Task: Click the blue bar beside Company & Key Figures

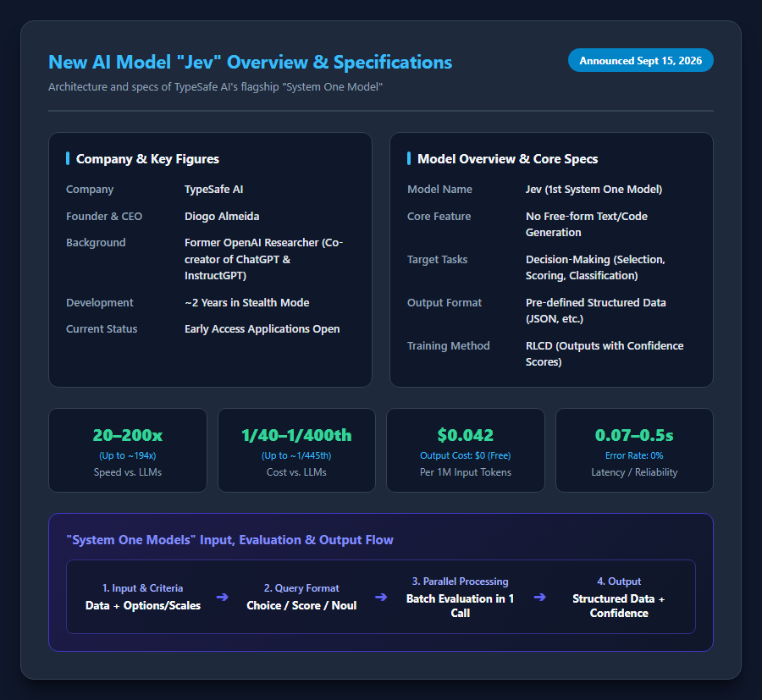Action: click(68, 158)
